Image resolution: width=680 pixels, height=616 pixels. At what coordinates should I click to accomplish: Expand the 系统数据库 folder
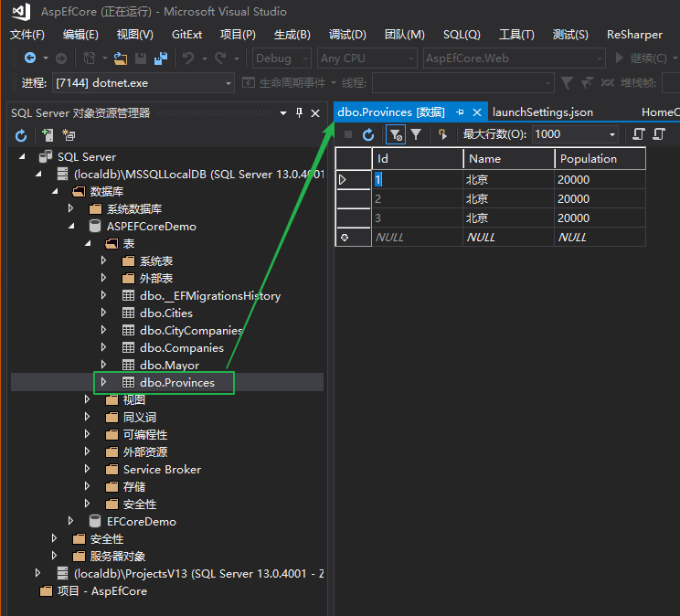(x=70, y=208)
